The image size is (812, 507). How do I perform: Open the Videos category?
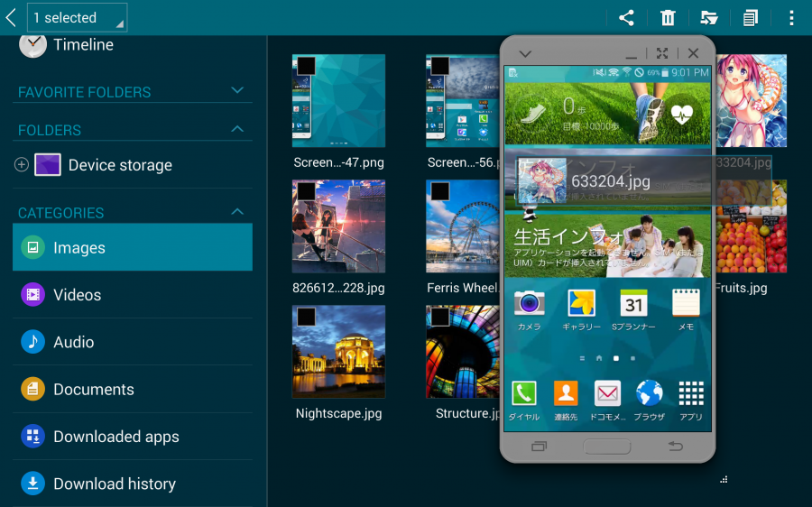pyautogui.click(x=77, y=295)
